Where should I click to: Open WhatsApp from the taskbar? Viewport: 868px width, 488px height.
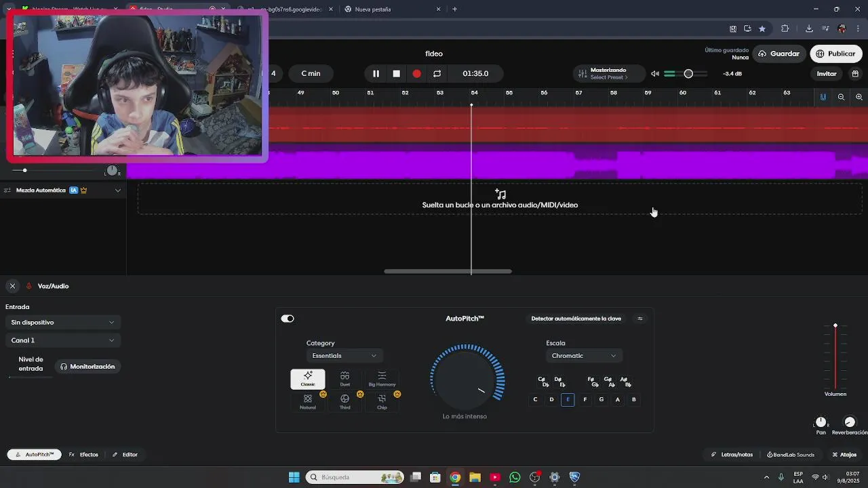(x=515, y=477)
